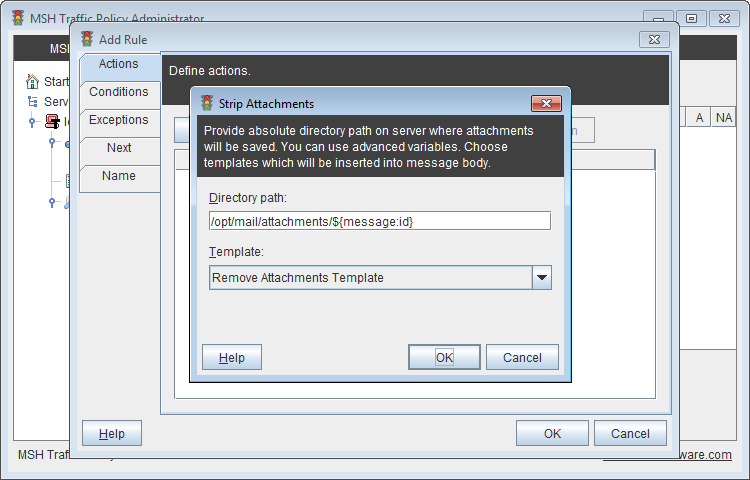Select the Servers tree icon in sidebar
Viewport: 750px width, 480px height.
(x=33, y=101)
